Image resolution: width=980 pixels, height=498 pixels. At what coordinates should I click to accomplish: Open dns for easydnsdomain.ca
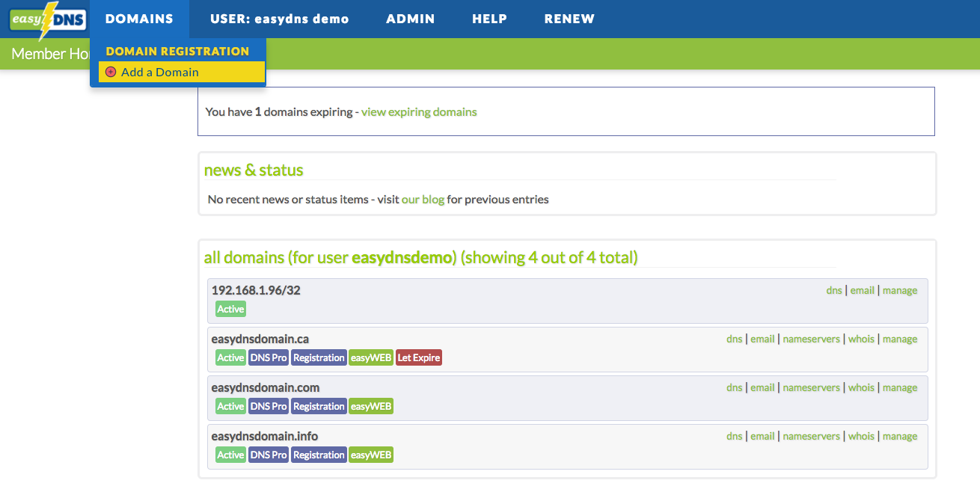735,339
